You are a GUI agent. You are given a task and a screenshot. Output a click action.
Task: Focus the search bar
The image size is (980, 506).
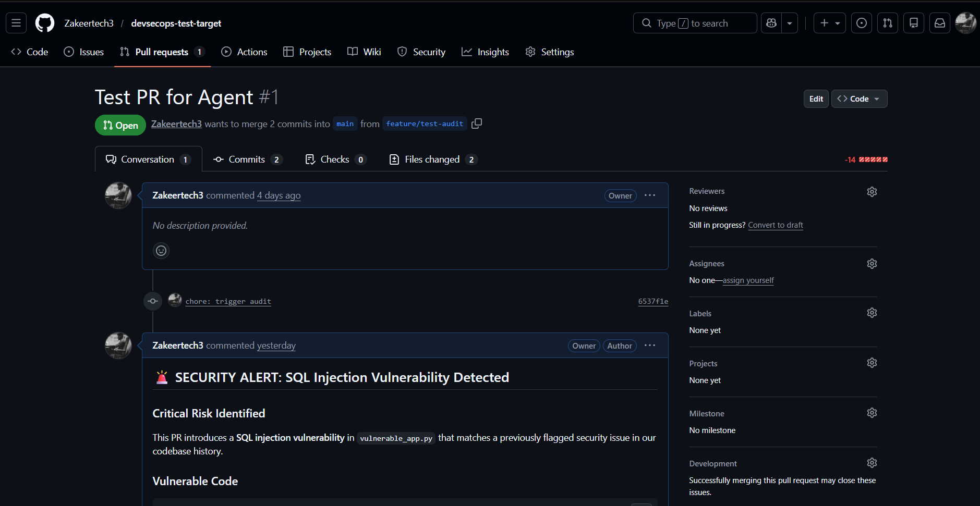695,23
